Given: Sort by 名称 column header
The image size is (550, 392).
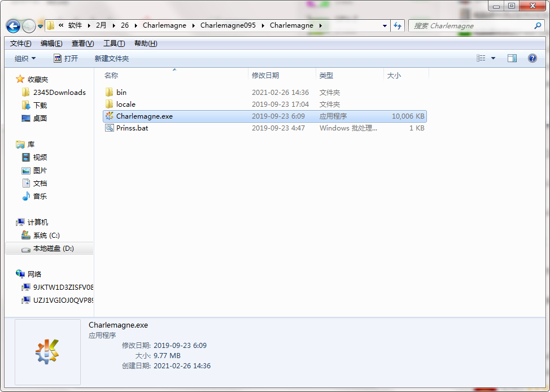Looking at the screenshot, I should 111,76.
